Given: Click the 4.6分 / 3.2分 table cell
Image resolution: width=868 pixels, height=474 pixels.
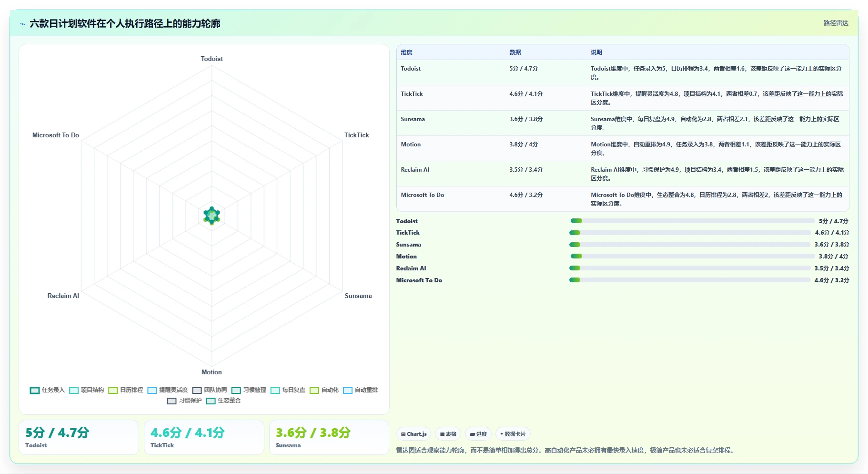Looking at the screenshot, I should pos(526,195).
